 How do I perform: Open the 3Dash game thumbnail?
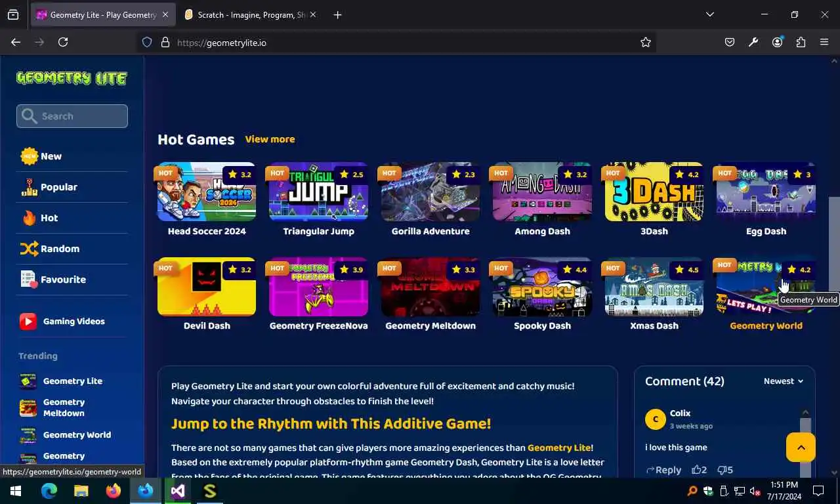pos(654,192)
